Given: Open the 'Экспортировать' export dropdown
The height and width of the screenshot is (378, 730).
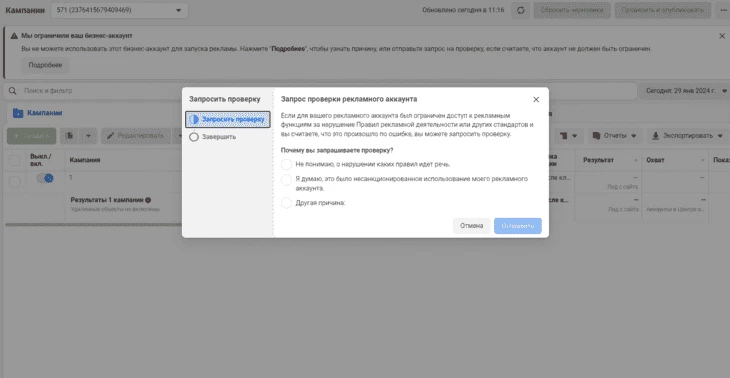Looking at the screenshot, I should tap(688, 136).
